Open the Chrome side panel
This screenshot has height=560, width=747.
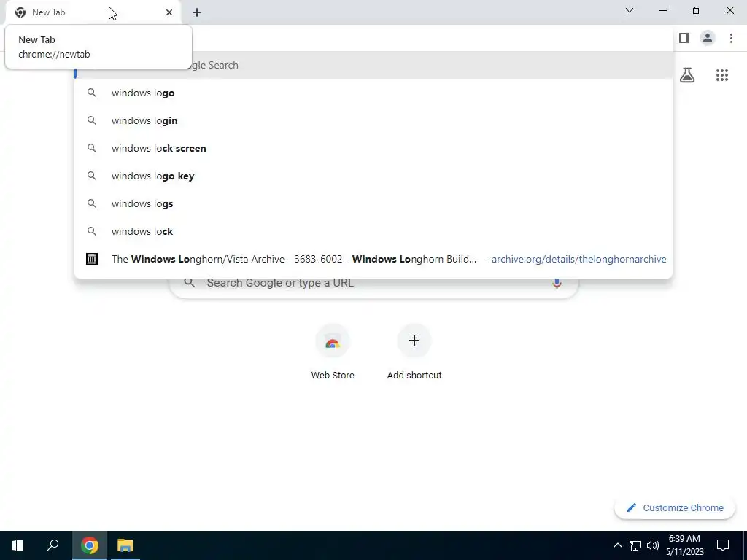pos(684,38)
